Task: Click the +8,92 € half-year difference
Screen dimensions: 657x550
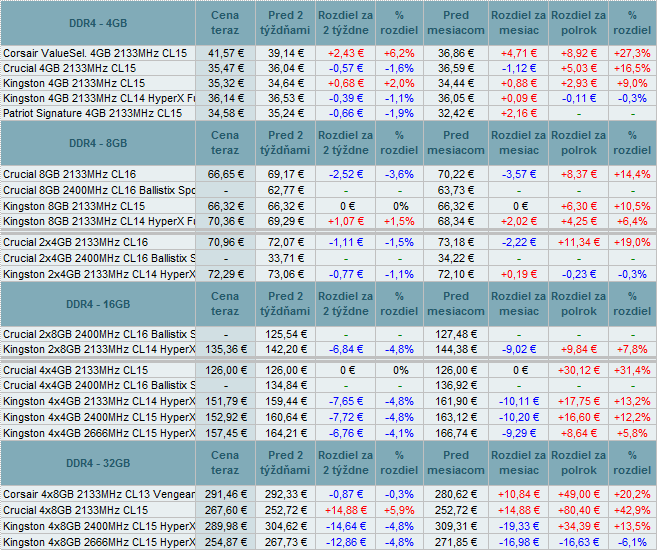Action: 579,53
